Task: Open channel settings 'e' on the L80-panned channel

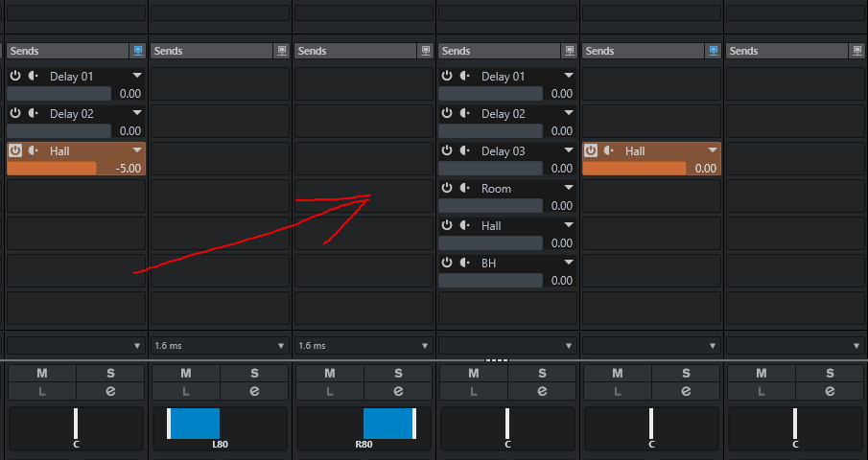Action: [x=254, y=391]
